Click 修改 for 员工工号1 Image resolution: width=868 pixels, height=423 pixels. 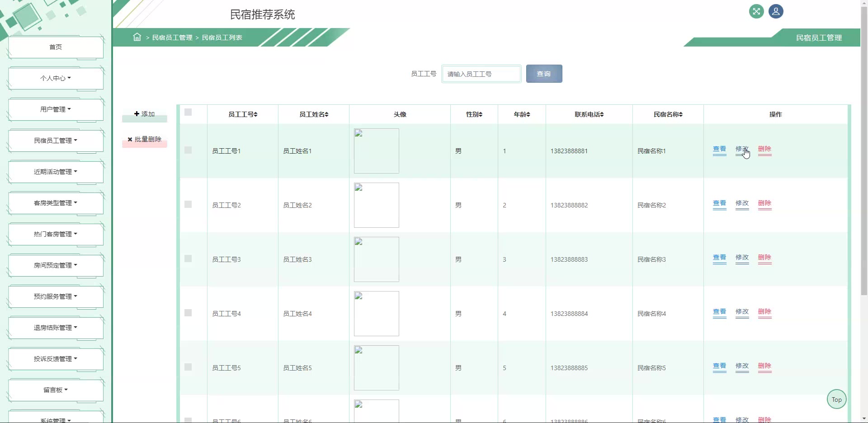[742, 150]
